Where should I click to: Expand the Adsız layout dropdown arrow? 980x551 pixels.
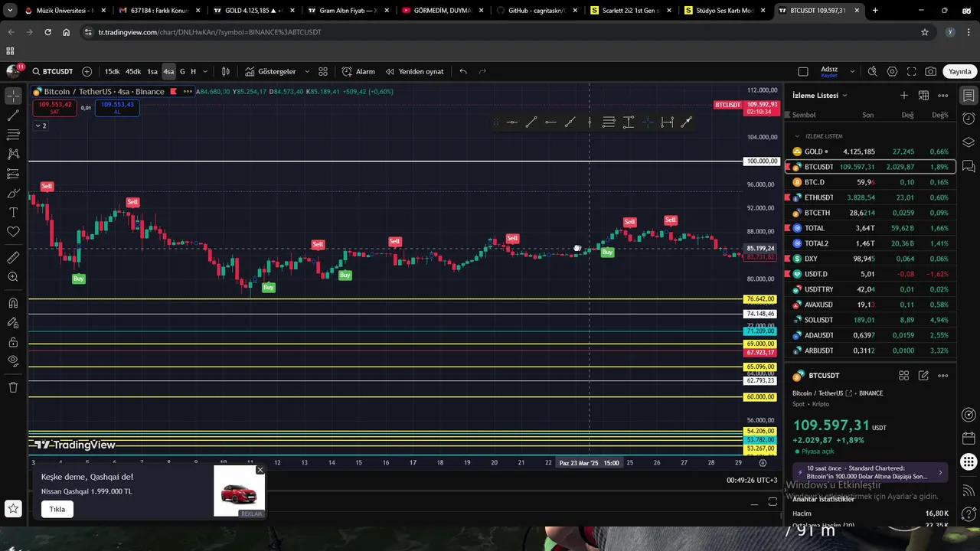851,71
